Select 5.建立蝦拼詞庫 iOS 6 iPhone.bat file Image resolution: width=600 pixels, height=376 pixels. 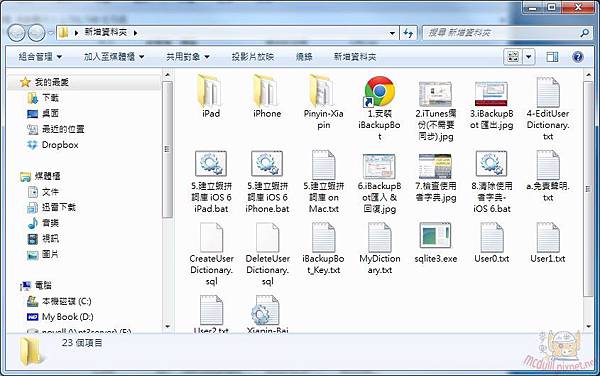(x=267, y=182)
